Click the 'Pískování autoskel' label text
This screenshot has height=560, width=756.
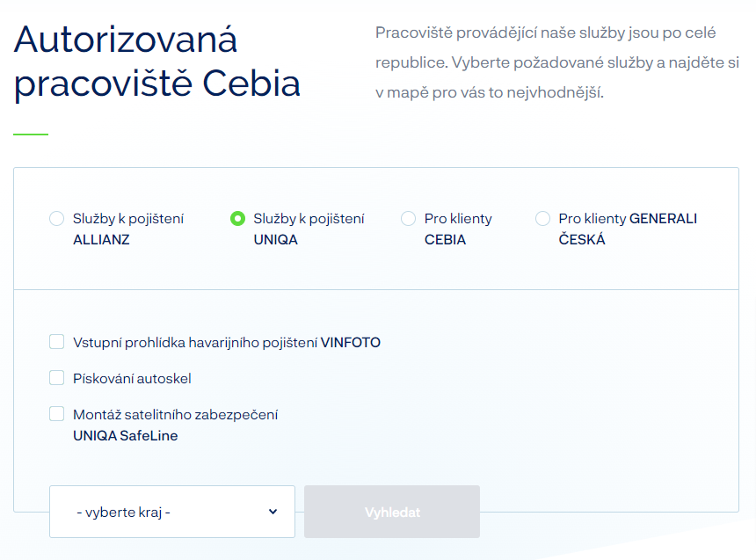(132, 379)
